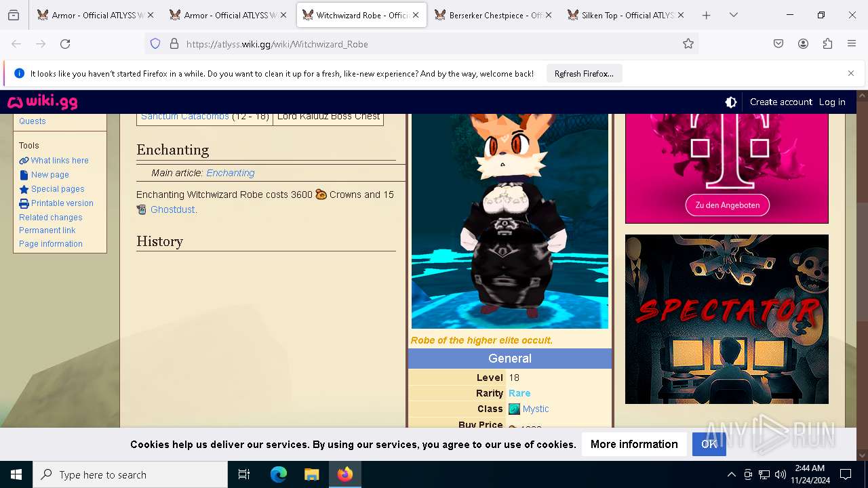Open a new tab with the plus icon

(x=706, y=15)
